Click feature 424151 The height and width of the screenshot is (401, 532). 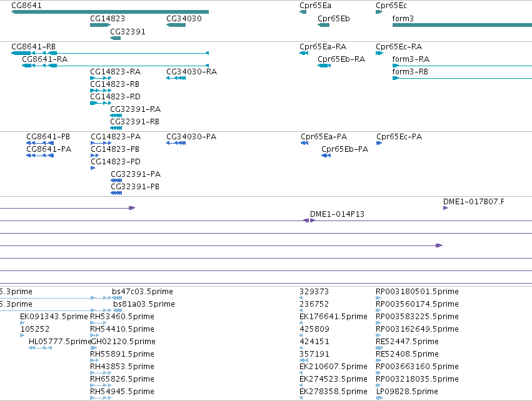301,348
